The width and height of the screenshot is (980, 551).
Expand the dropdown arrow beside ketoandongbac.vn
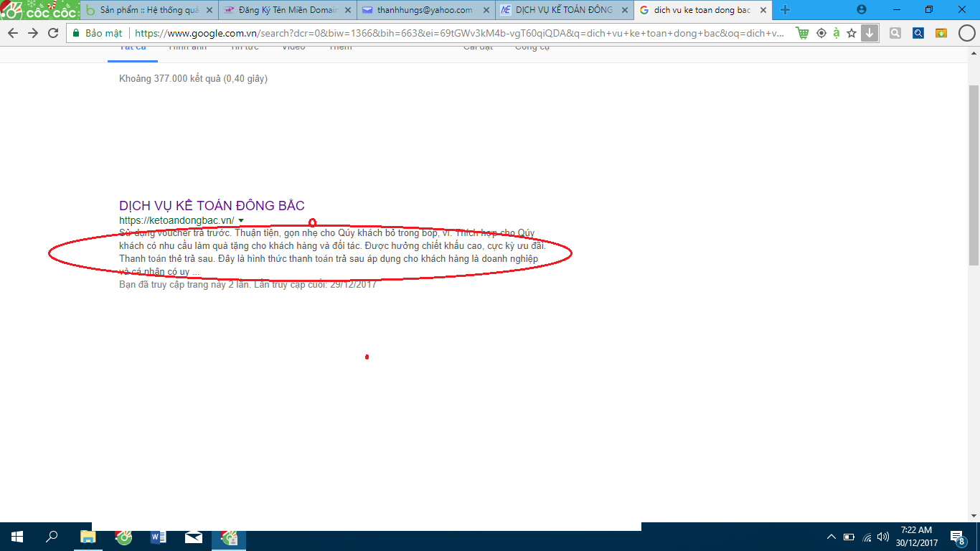tap(241, 220)
